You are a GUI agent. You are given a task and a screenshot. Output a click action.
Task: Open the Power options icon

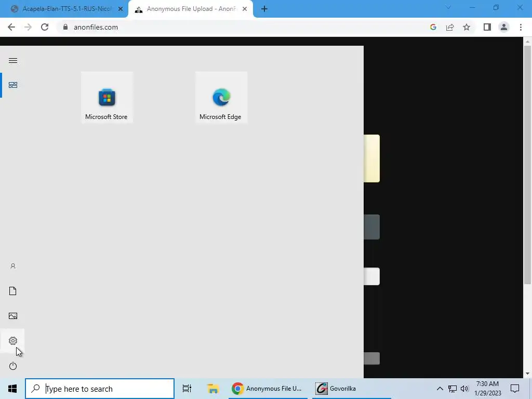click(x=13, y=366)
